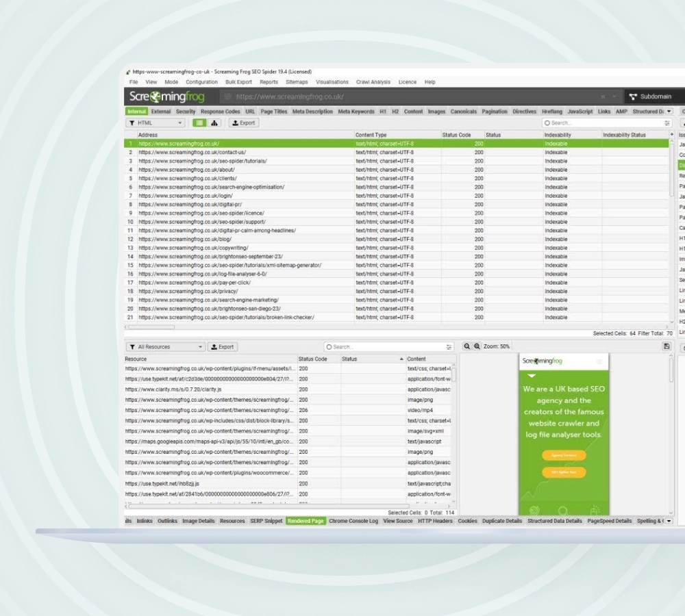The image size is (685, 616).
Task: Open the Inlinks bottom tab
Action: [x=145, y=522]
